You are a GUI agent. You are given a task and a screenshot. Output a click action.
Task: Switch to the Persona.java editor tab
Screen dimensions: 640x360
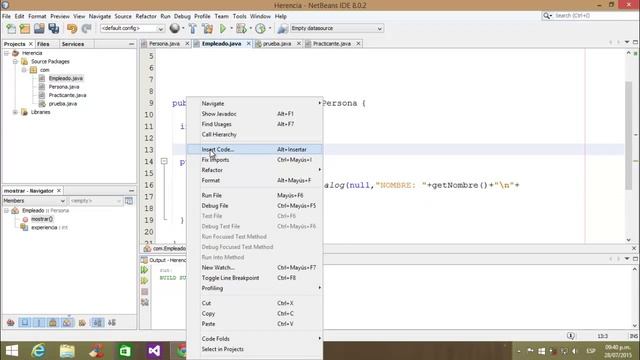pos(164,44)
